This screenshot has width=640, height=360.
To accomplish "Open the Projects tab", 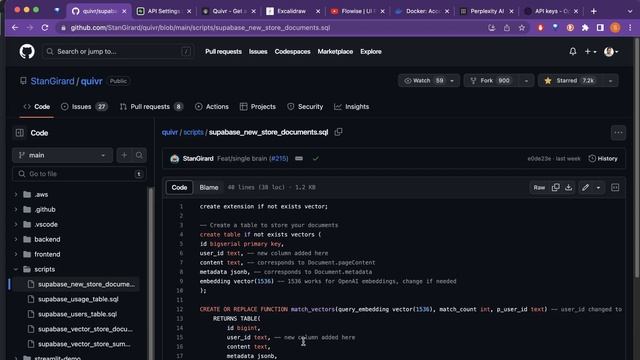I will (x=258, y=107).
